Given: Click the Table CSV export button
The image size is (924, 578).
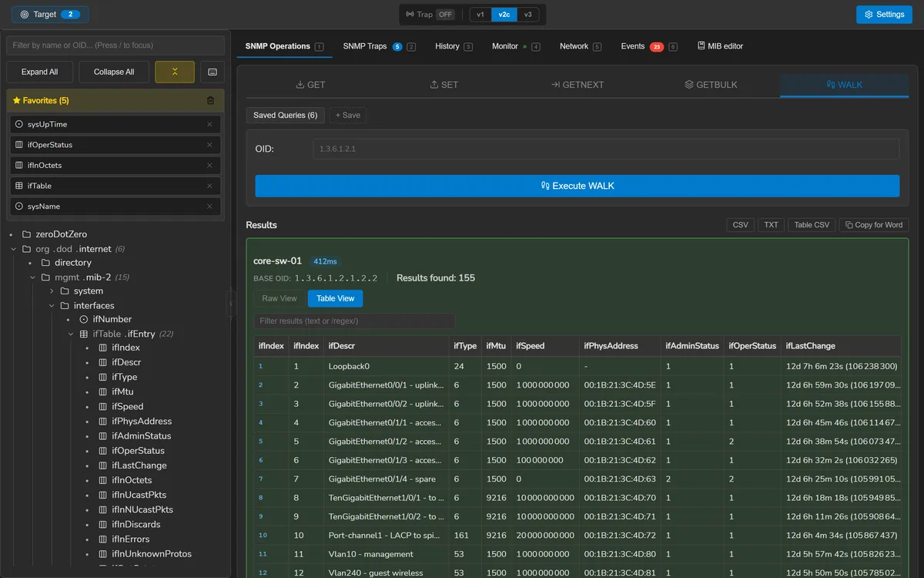Looking at the screenshot, I should (812, 225).
